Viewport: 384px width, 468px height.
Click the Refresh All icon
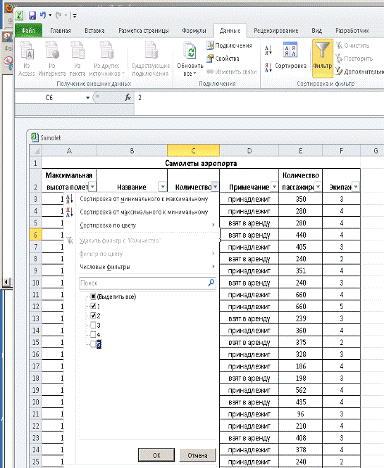point(190,51)
